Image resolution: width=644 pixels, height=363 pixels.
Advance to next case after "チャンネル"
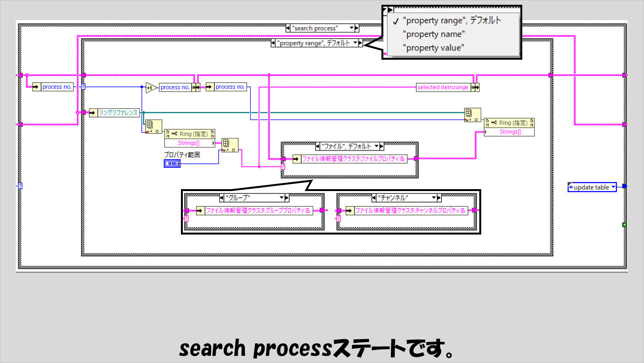click(439, 198)
